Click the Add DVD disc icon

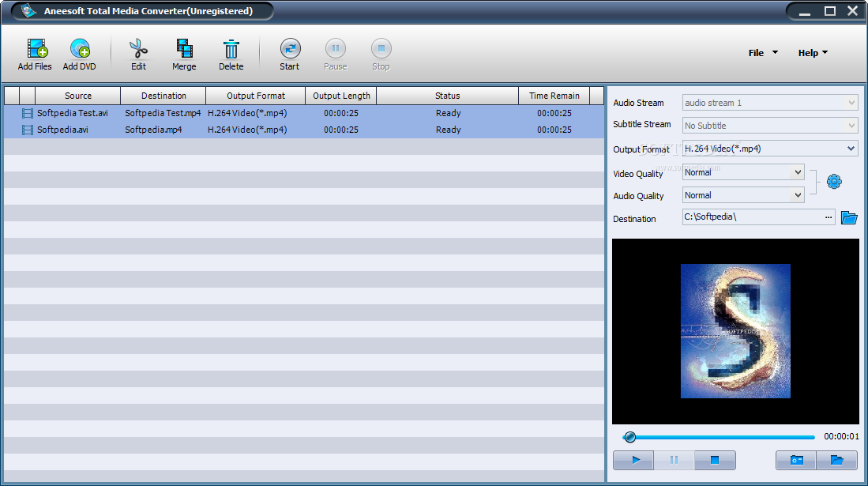[x=81, y=49]
